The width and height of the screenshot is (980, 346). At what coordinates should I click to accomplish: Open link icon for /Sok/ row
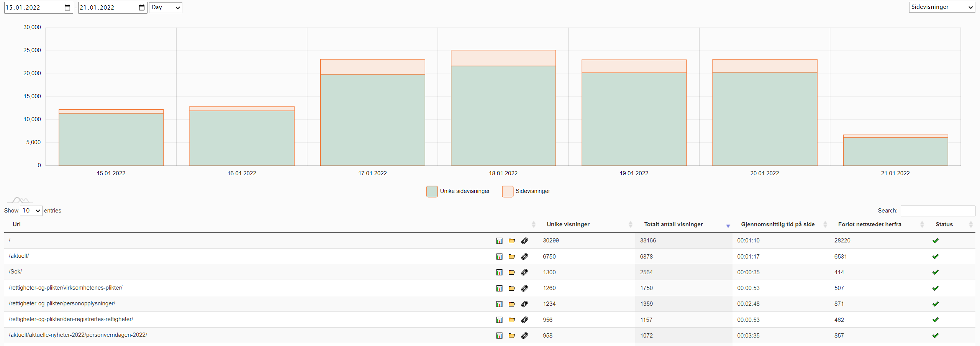point(525,272)
